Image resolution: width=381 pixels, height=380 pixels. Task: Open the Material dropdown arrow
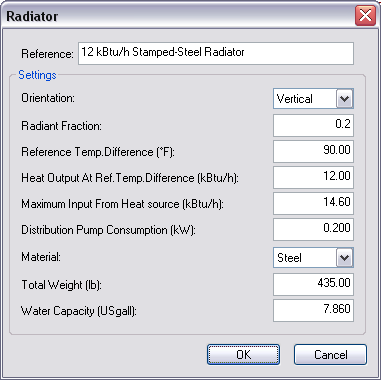coord(344,258)
